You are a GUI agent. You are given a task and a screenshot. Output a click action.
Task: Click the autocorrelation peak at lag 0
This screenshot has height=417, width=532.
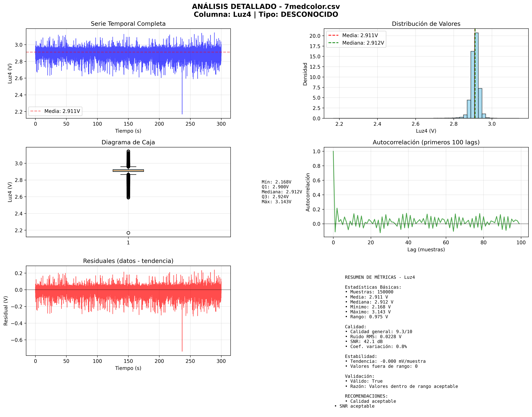(x=333, y=151)
